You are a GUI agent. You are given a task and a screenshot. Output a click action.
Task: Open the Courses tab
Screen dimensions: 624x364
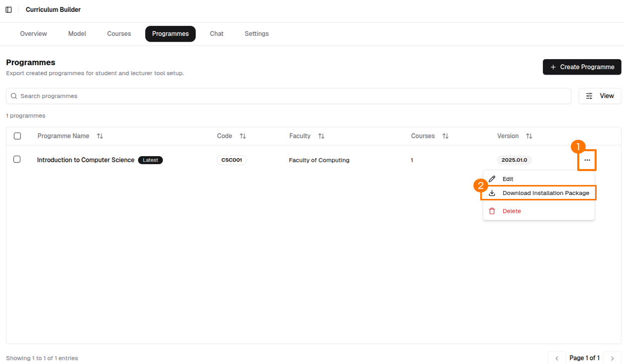(x=119, y=34)
